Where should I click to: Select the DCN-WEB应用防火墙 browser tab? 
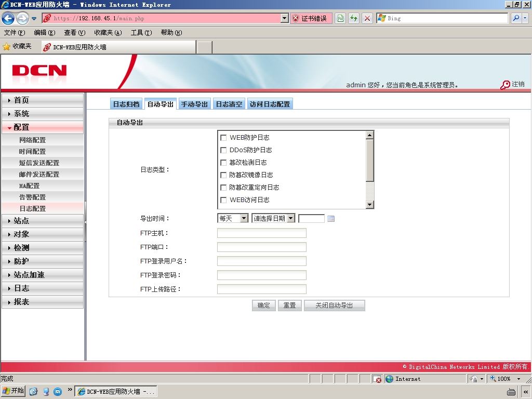pos(118,47)
